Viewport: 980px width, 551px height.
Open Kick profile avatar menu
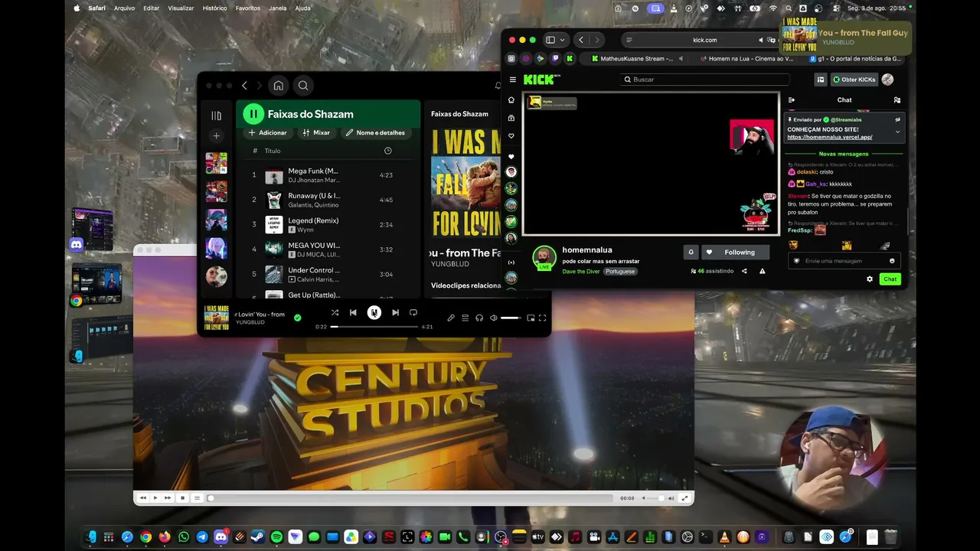tap(887, 80)
